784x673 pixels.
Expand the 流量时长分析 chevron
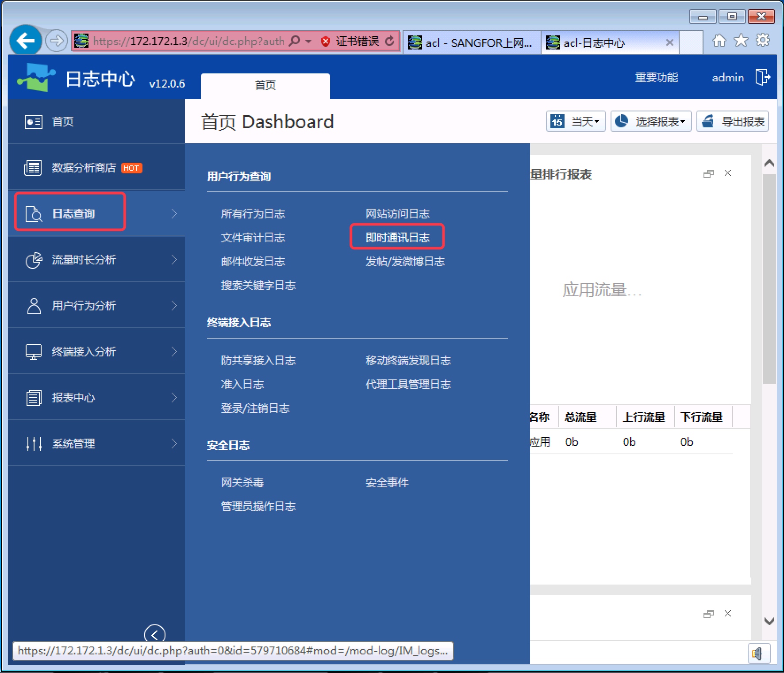coord(174,260)
